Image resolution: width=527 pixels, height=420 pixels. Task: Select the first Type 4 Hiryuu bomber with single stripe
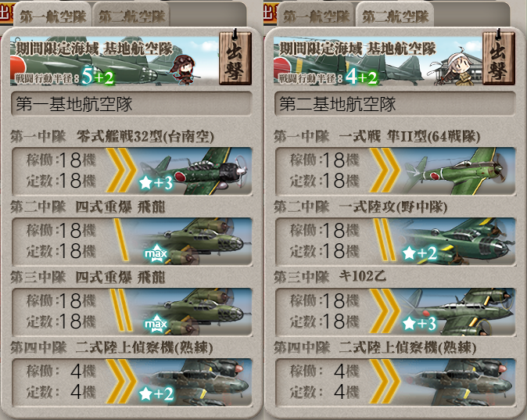click(x=131, y=242)
